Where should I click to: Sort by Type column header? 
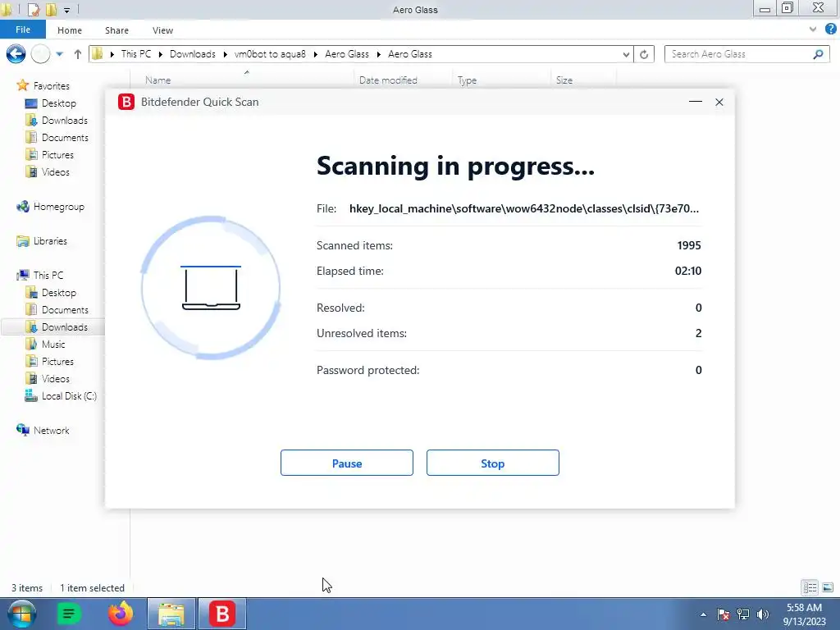tap(467, 80)
